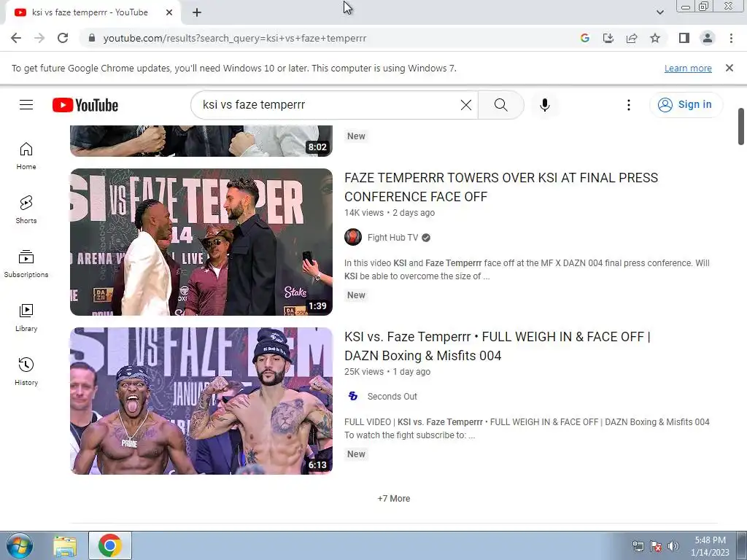The image size is (747, 560).
Task: Open YouTube settings three-dot menu
Action: [x=628, y=105]
